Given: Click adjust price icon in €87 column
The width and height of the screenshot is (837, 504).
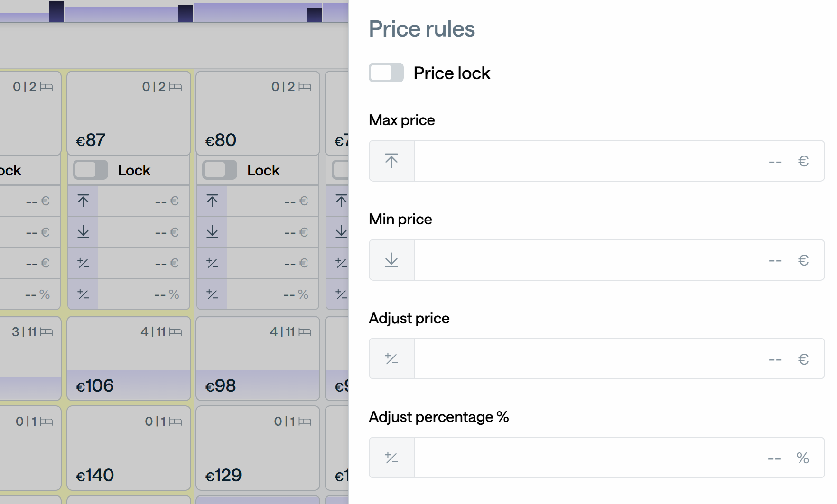Looking at the screenshot, I should coord(83,263).
